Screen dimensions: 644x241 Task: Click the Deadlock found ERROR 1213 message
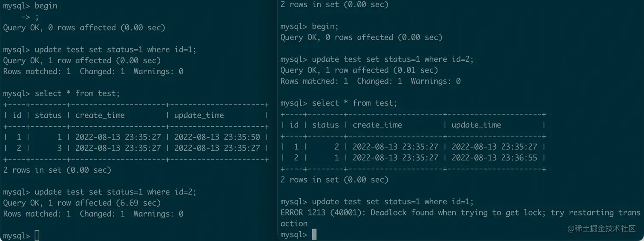460,218
